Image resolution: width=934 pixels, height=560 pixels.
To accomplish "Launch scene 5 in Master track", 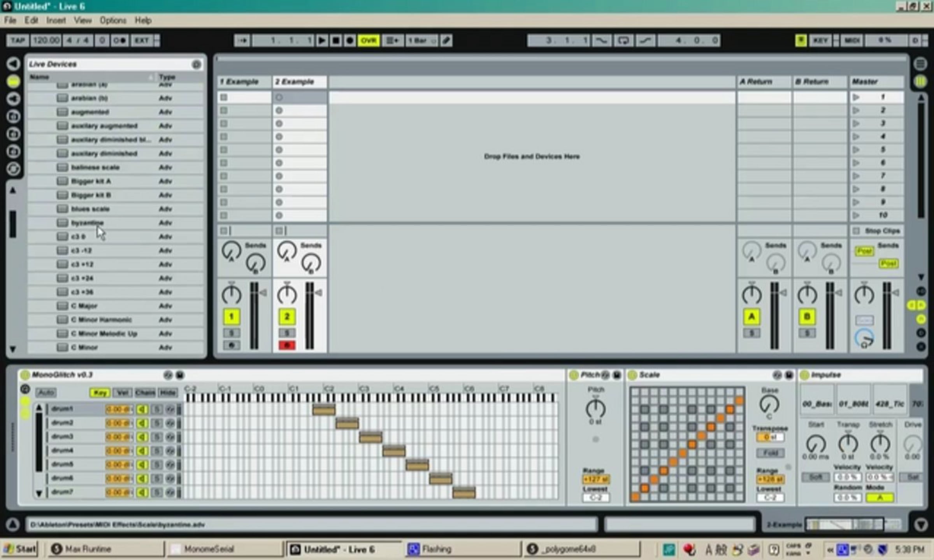I will [x=856, y=150].
